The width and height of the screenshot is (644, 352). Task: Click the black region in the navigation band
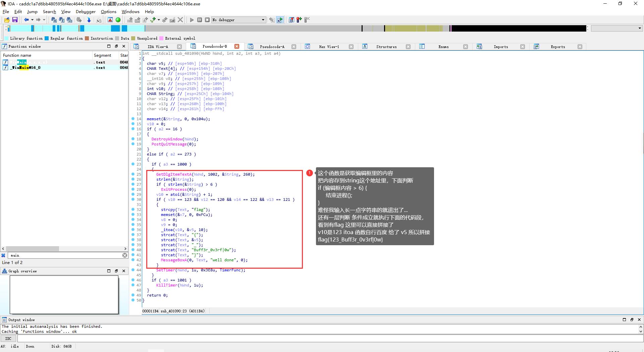pyautogui.click(x=518, y=28)
